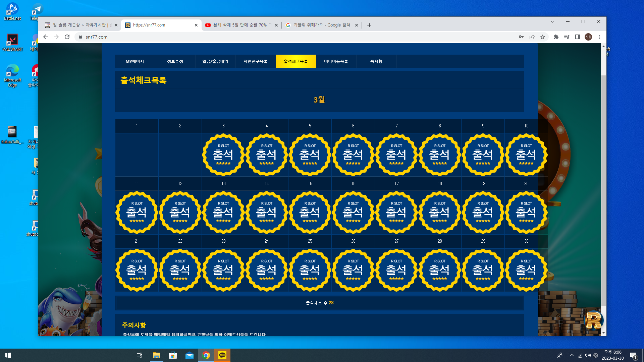Close the 자유게시판 tab
The width and height of the screenshot is (644, 362).
tap(116, 25)
